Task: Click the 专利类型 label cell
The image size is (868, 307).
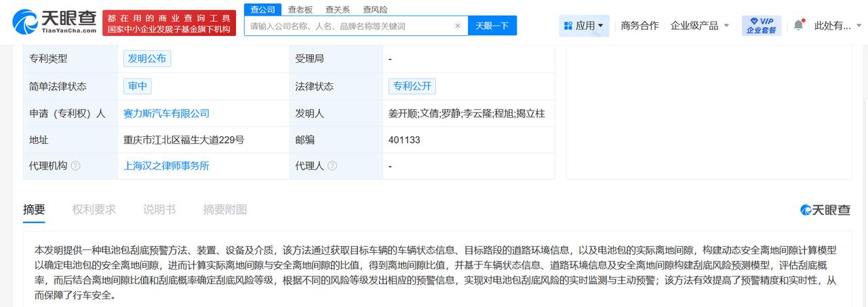Action: coord(71,59)
